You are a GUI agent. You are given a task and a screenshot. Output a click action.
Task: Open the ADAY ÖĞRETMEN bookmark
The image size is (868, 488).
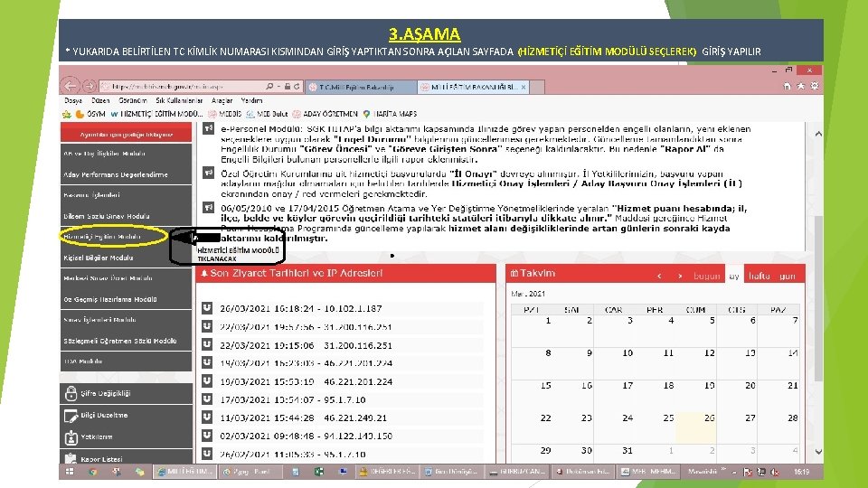click(x=325, y=114)
